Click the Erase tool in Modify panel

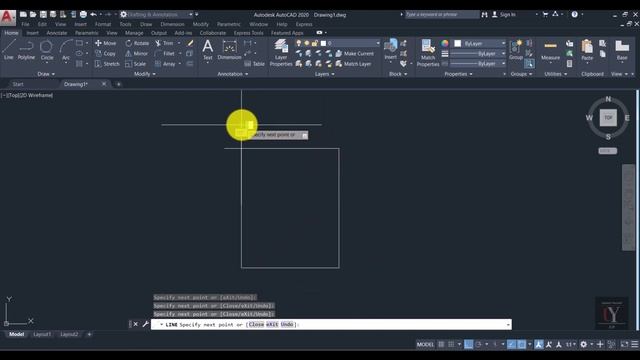(x=190, y=43)
